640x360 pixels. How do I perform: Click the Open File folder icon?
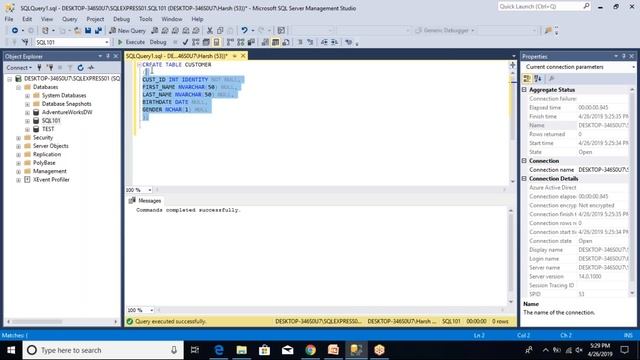point(77,31)
